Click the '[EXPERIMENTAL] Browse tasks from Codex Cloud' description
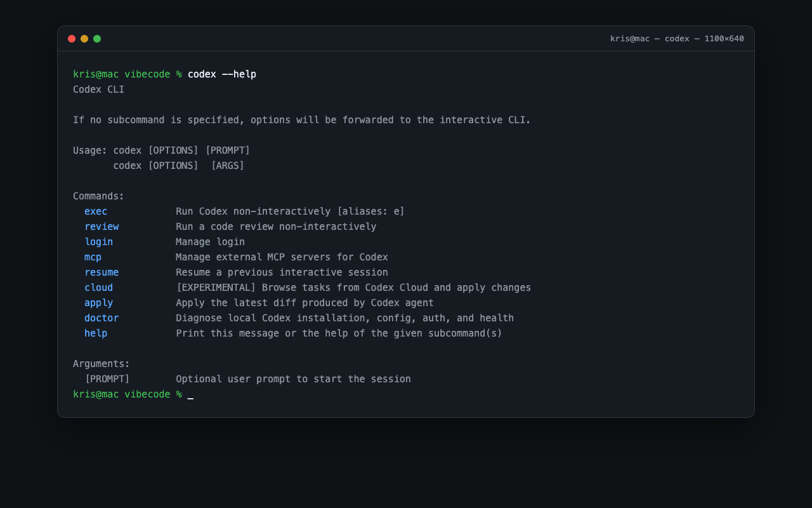The height and width of the screenshot is (508, 812). (x=353, y=288)
